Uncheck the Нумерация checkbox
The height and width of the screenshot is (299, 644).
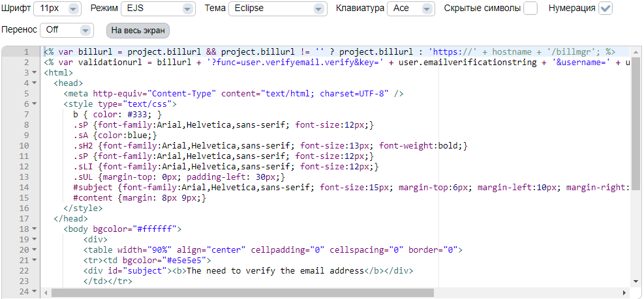(606, 8)
